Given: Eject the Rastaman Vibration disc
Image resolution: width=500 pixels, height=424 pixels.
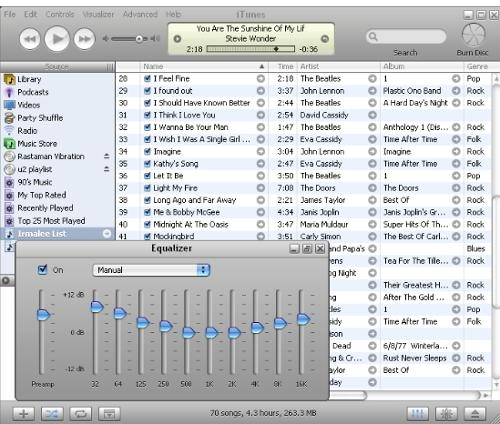Looking at the screenshot, I should coord(106,156).
